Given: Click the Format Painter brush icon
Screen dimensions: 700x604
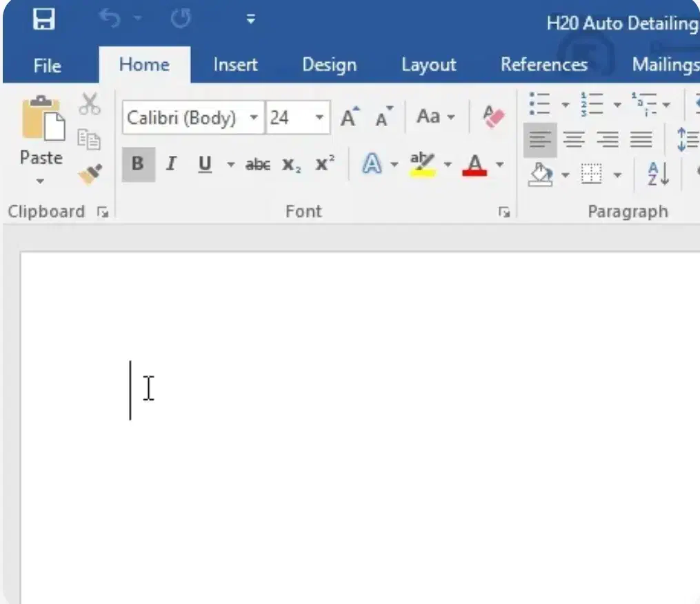Looking at the screenshot, I should pyautogui.click(x=90, y=174).
